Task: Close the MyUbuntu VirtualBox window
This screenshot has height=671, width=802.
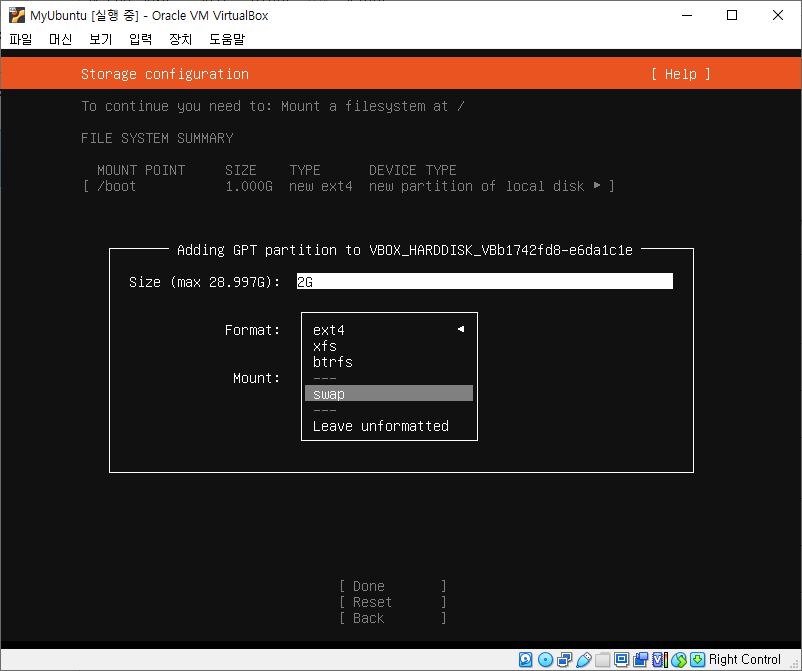Action: [778, 15]
